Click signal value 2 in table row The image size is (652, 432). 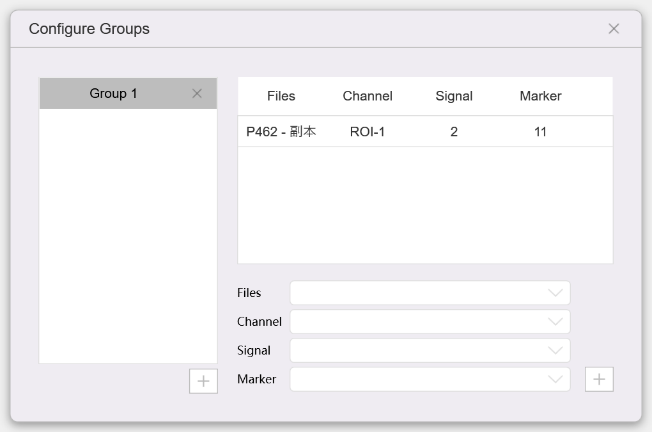tap(454, 132)
